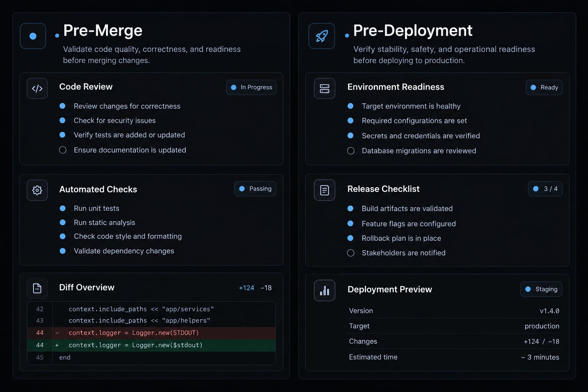
Task: Select the added line Logger.new($stdout)
Action: (152, 345)
